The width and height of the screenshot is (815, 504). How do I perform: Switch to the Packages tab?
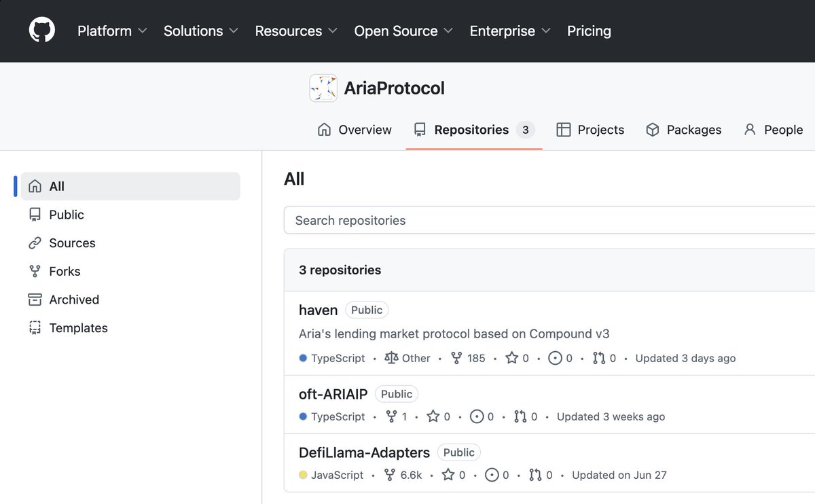pyautogui.click(x=683, y=130)
